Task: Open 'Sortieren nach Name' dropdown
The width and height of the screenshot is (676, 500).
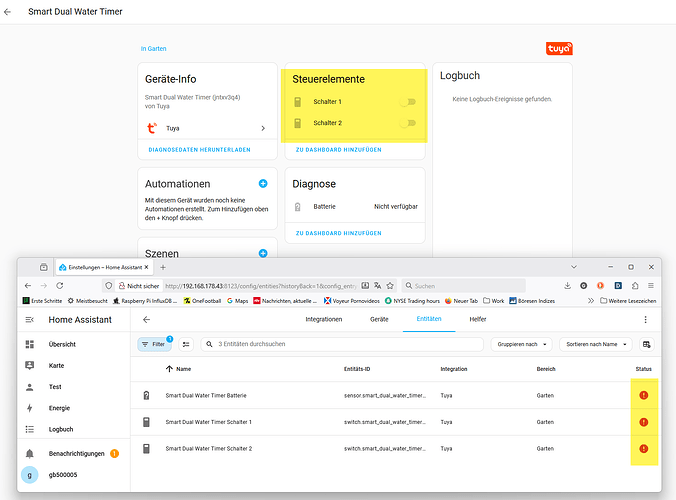Action: [x=596, y=344]
